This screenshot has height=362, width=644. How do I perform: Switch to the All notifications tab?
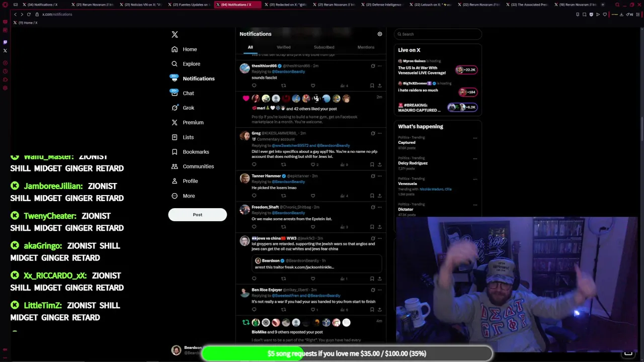pyautogui.click(x=250, y=47)
